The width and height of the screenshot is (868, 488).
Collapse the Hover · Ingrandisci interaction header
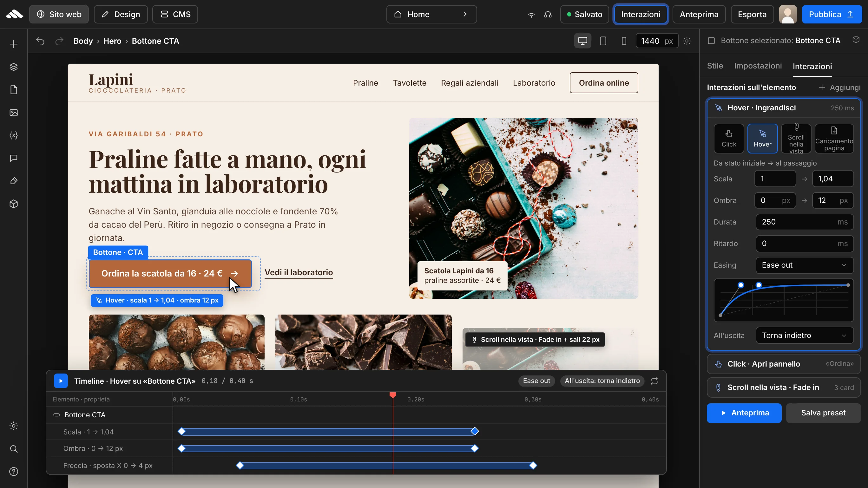[x=784, y=108]
